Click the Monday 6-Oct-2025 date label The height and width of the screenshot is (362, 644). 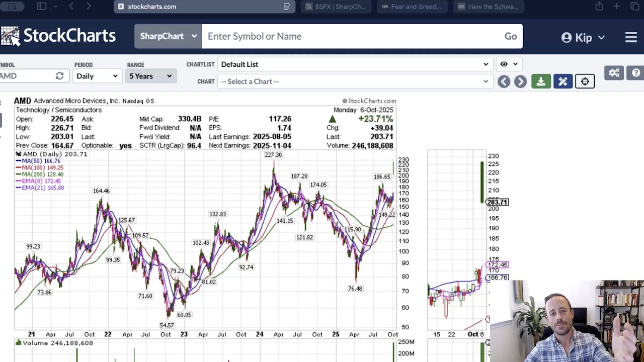363,110
